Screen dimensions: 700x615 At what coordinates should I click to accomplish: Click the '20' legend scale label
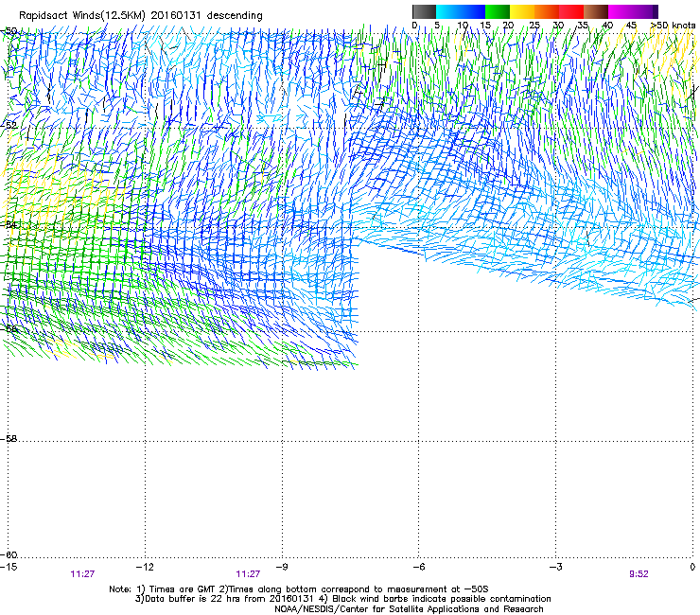(509, 25)
